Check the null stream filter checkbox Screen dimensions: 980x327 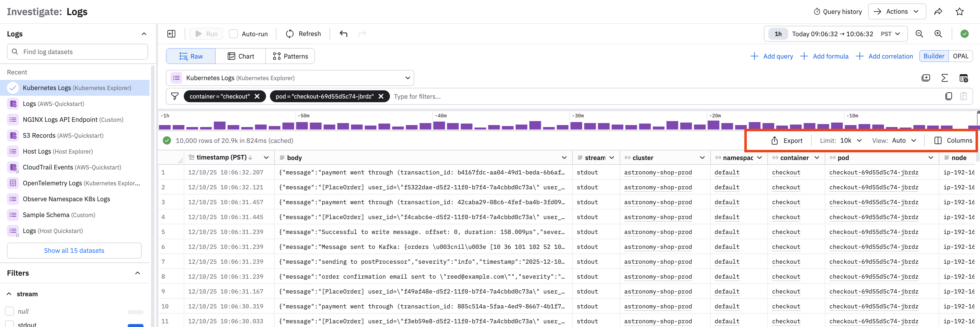pos(9,311)
